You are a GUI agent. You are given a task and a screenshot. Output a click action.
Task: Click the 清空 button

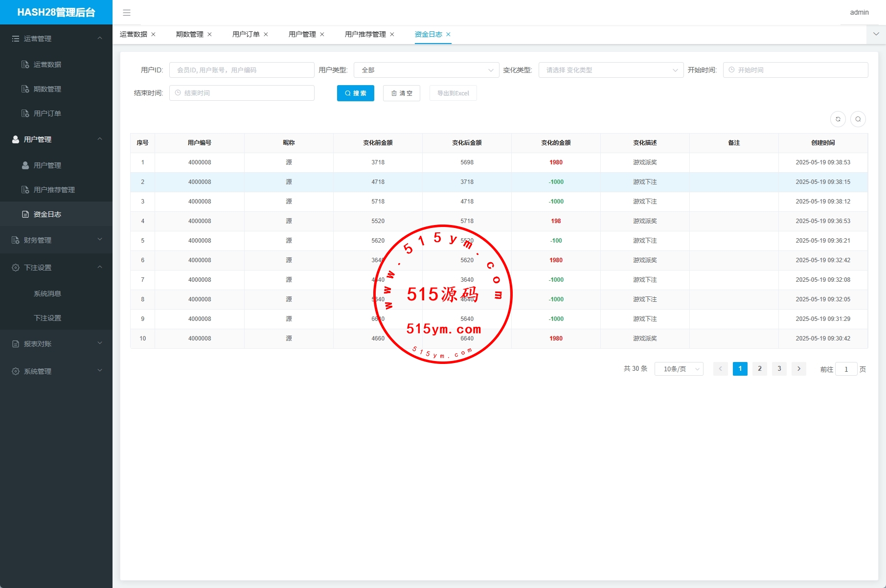401,93
